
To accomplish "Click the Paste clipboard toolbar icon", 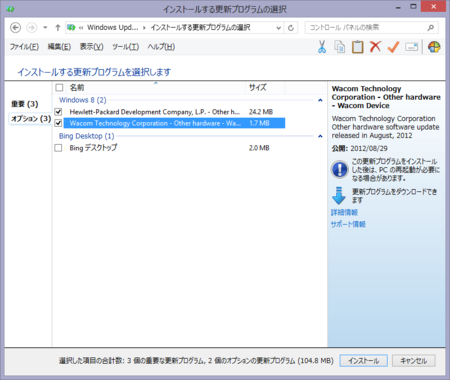I will coord(357,47).
